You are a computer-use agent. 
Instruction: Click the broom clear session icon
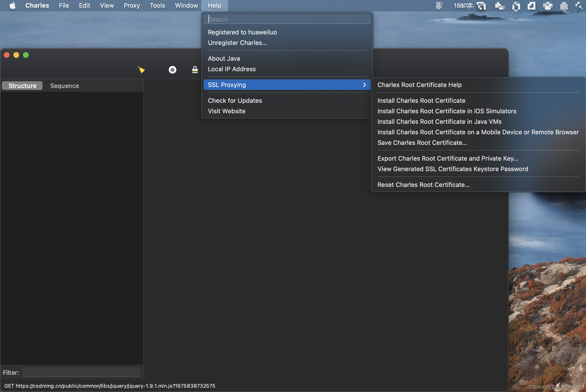141,70
